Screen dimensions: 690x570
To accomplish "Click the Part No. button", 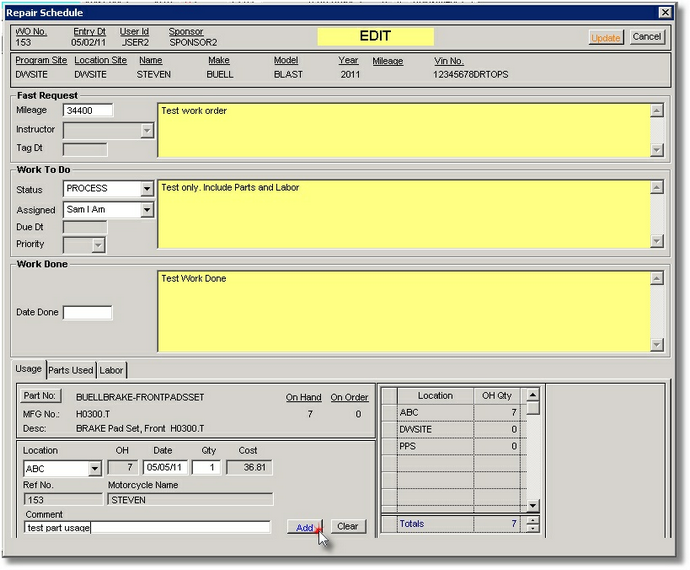I will pyautogui.click(x=42, y=396).
